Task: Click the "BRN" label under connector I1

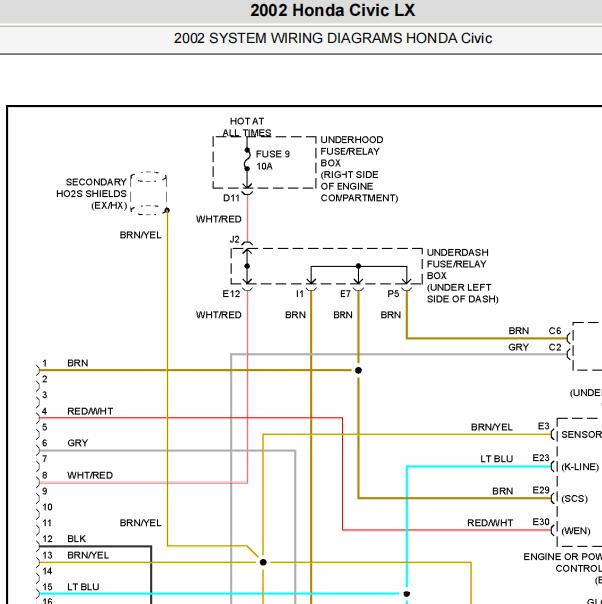Action: pyautogui.click(x=295, y=315)
